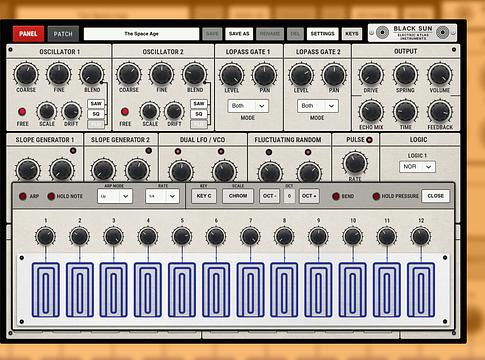Open the ARP MODE dropdown

coord(115,196)
